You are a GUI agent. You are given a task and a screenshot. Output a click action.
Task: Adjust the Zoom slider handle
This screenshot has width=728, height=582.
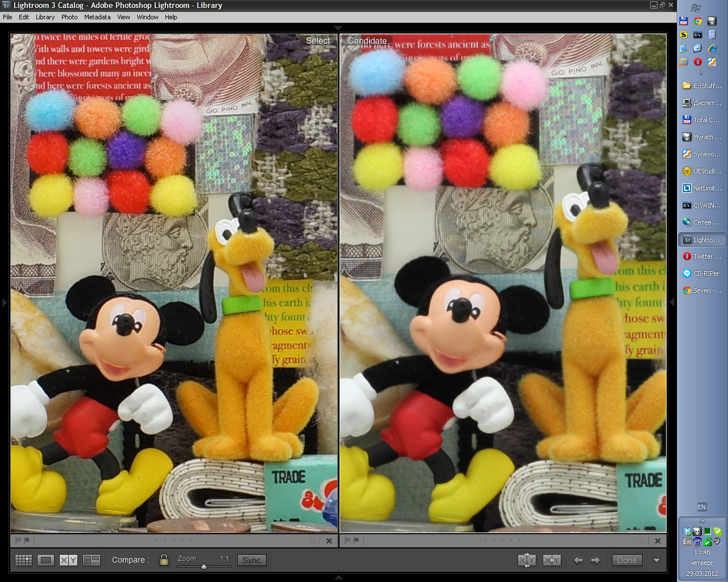[204, 566]
